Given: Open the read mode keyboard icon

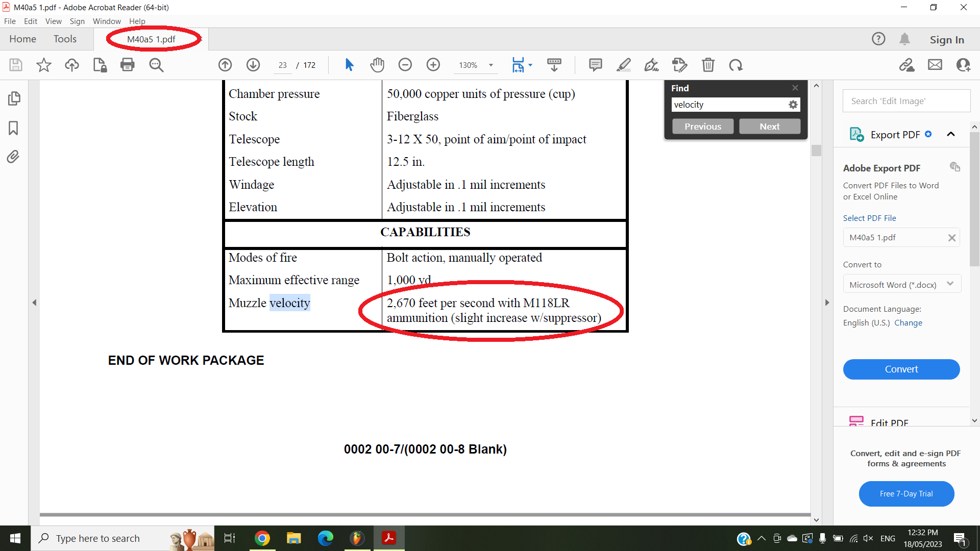Looking at the screenshot, I should click(x=554, y=65).
